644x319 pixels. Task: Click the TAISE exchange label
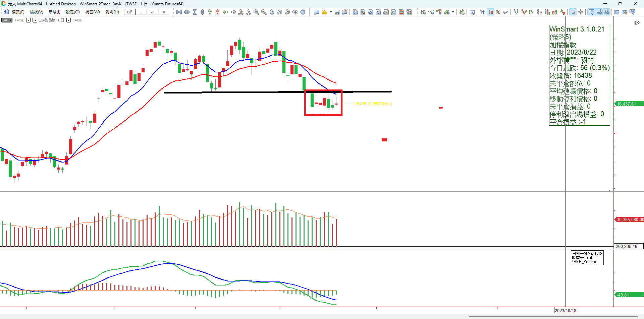[77, 20]
